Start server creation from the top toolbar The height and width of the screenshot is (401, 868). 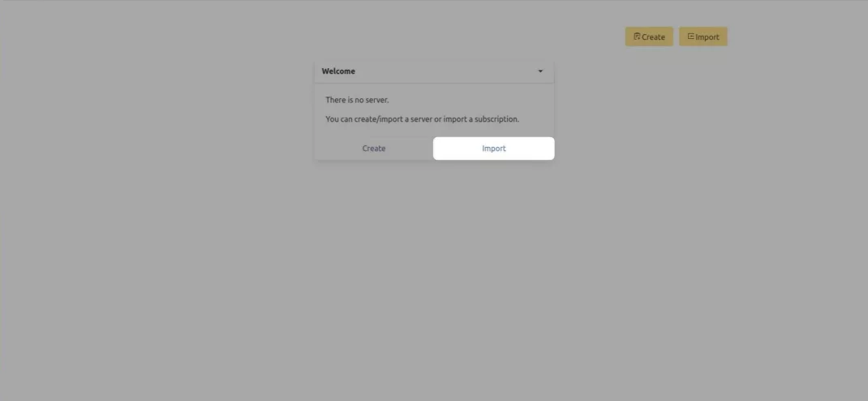649,37
